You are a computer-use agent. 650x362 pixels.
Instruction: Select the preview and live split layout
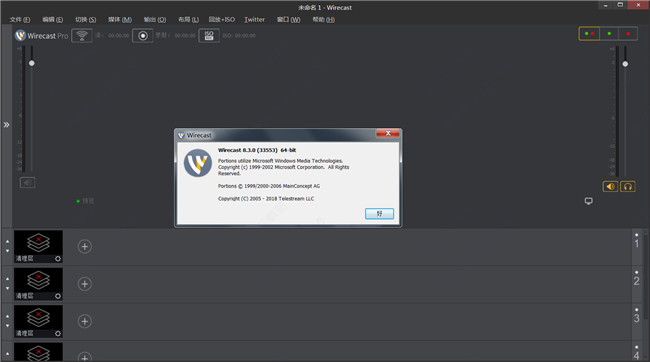[x=589, y=34]
